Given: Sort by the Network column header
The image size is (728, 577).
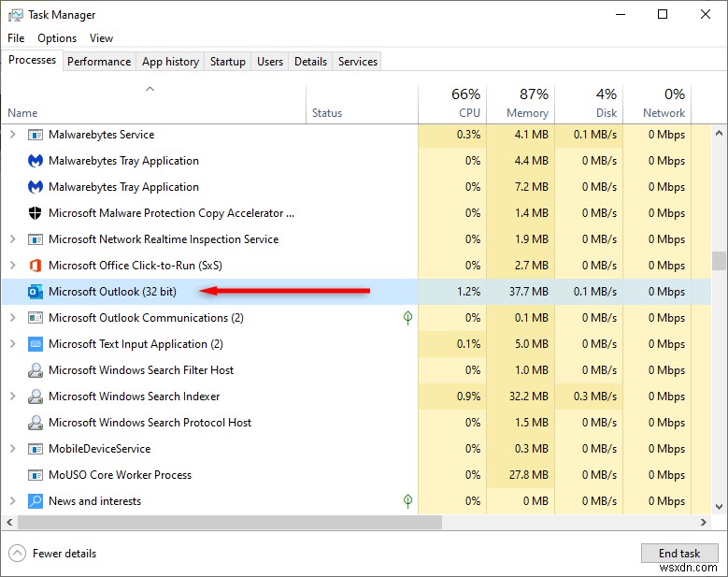Looking at the screenshot, I should coord(657,104).
